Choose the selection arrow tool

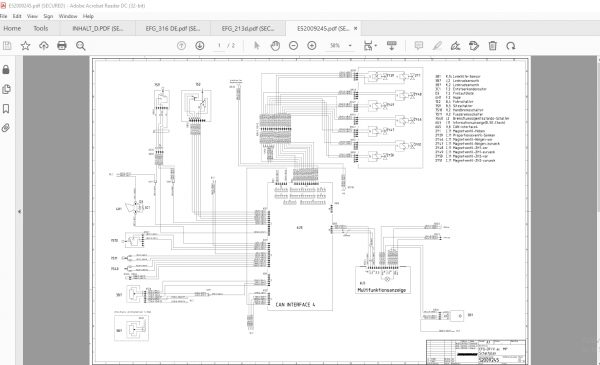click(257, 46)
